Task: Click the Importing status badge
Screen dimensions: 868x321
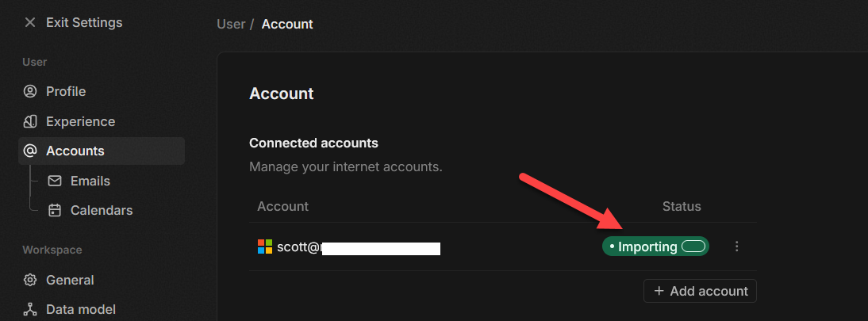Action: point(646,246)
